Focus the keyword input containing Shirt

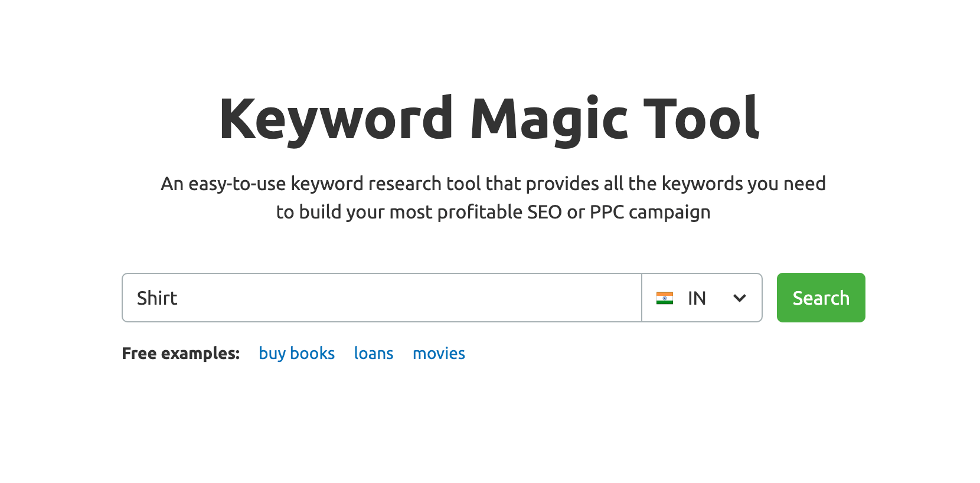(382, 298)
